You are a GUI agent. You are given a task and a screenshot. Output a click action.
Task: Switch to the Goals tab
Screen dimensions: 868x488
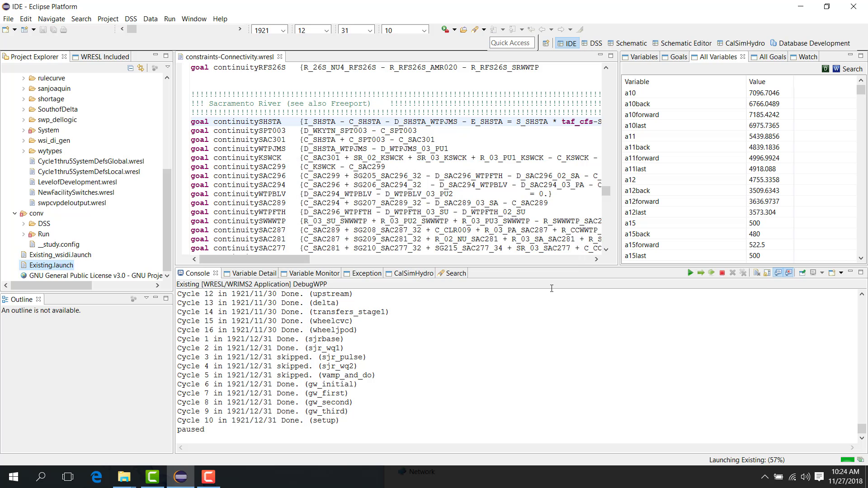[675, 57]
